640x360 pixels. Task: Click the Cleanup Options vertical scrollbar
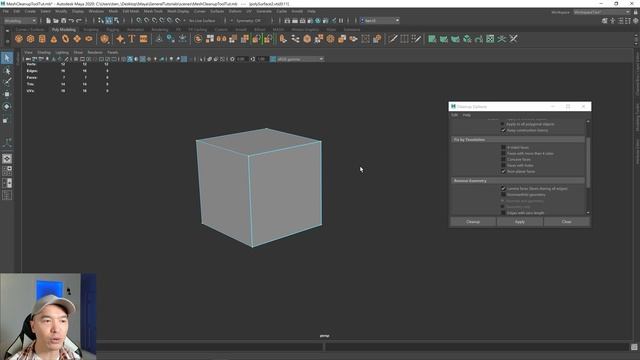coord(588,163)
